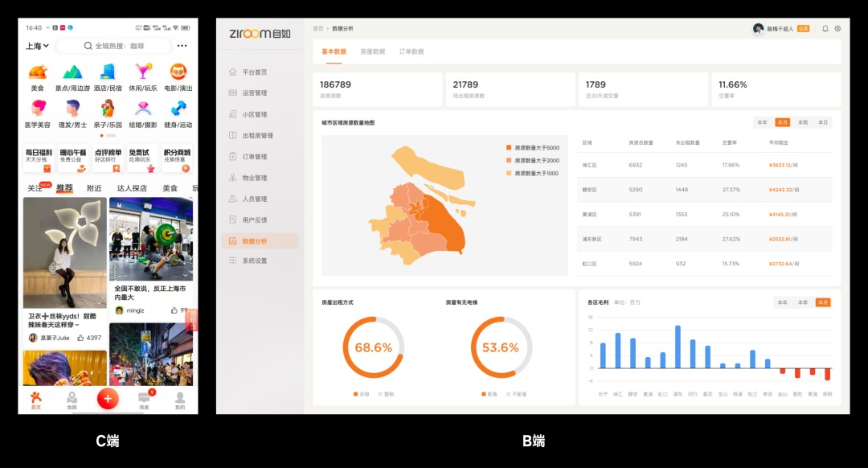Tap the 休闲/玩乐 cocktail icon
This screenshot has height=468, width=868.
(x=143, y=72)
